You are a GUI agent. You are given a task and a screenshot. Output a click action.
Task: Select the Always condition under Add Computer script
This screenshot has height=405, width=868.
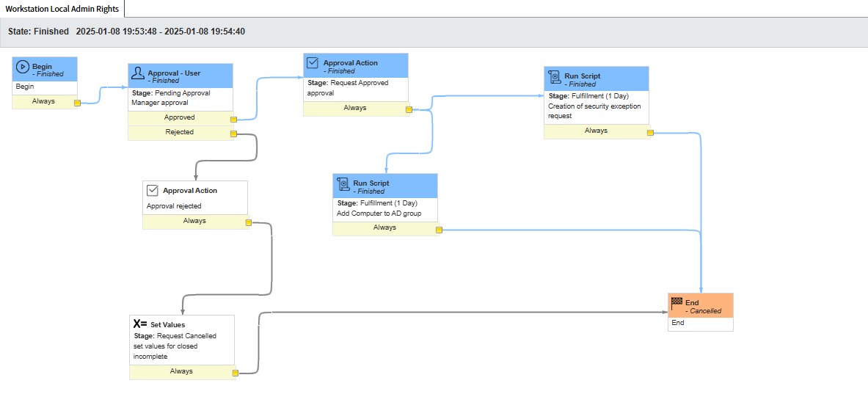pos(385,228)
